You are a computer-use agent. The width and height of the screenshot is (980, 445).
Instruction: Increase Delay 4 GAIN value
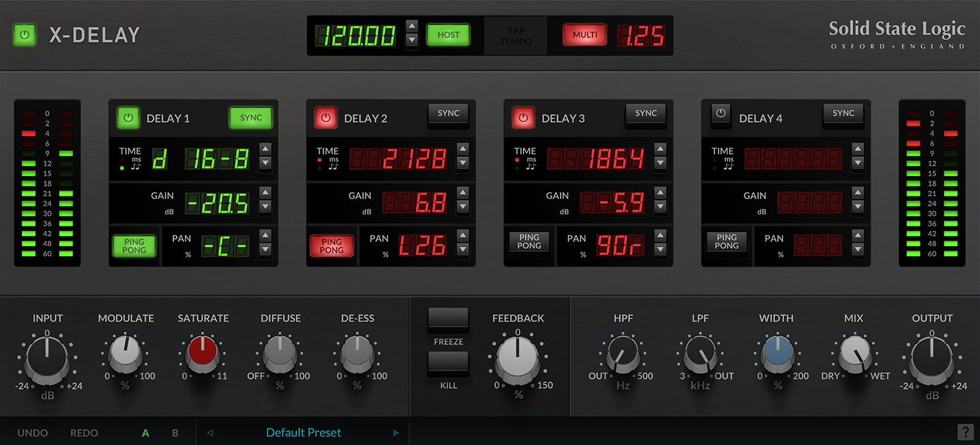[858, 193]
